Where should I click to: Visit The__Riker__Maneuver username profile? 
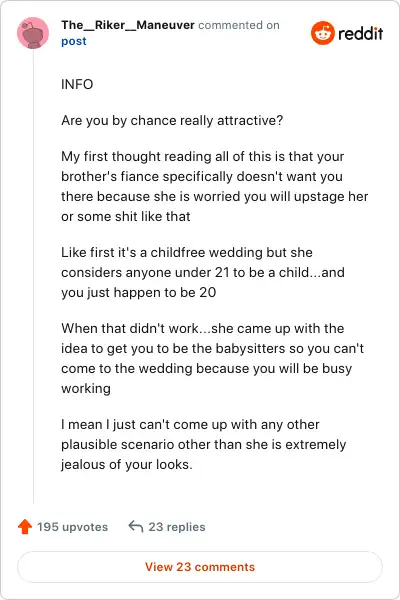click(128, 25)
